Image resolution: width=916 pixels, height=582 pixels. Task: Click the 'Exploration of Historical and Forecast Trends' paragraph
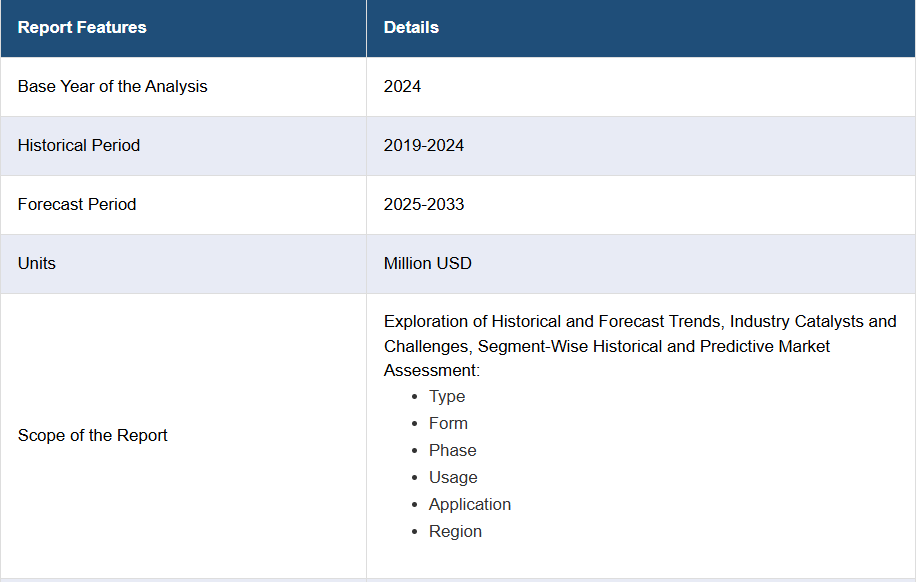pyautogui.click(x=640, y=346)
